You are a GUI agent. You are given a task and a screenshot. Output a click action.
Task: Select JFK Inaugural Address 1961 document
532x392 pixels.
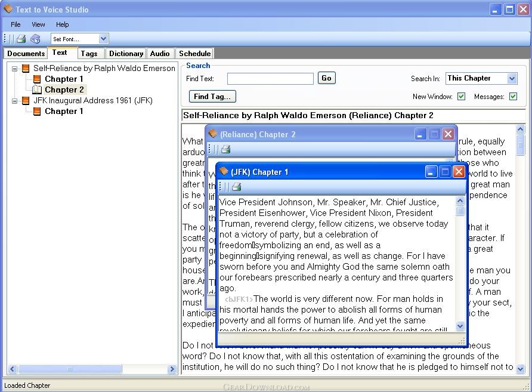(93, 100)
